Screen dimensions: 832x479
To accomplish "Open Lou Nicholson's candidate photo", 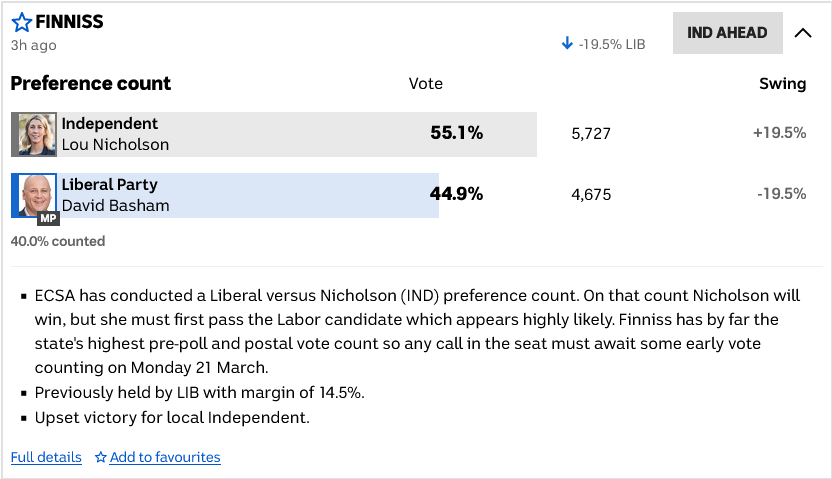I will click(x=34, y=134).
